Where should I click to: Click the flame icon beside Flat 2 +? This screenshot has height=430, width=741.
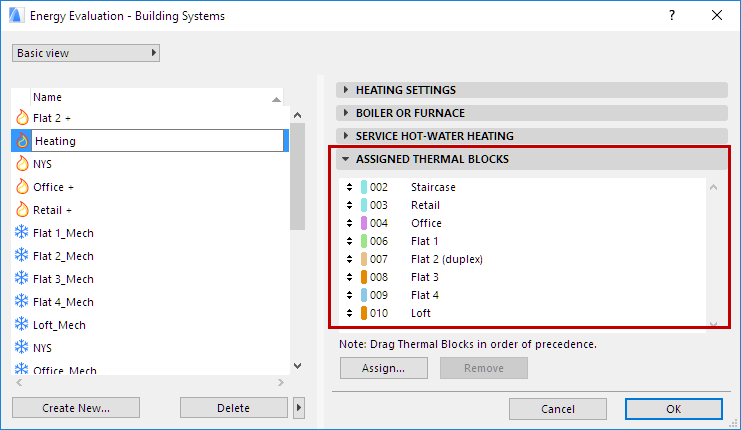(x=22, y=118)
